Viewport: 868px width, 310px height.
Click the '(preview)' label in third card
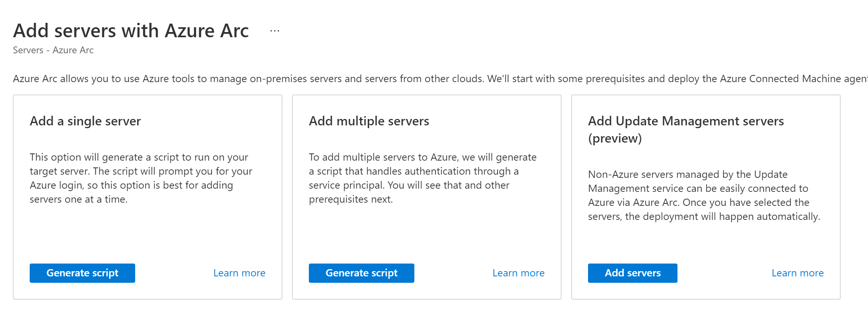pos(614,139)
